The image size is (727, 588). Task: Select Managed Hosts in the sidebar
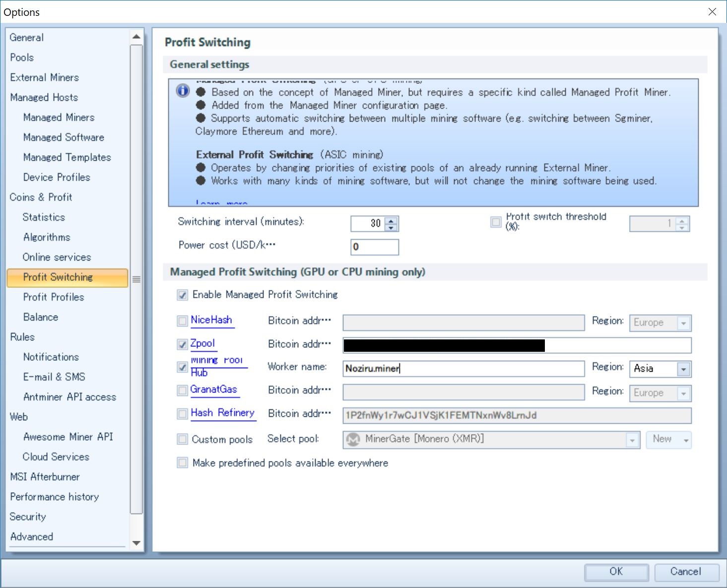(44, 97)
